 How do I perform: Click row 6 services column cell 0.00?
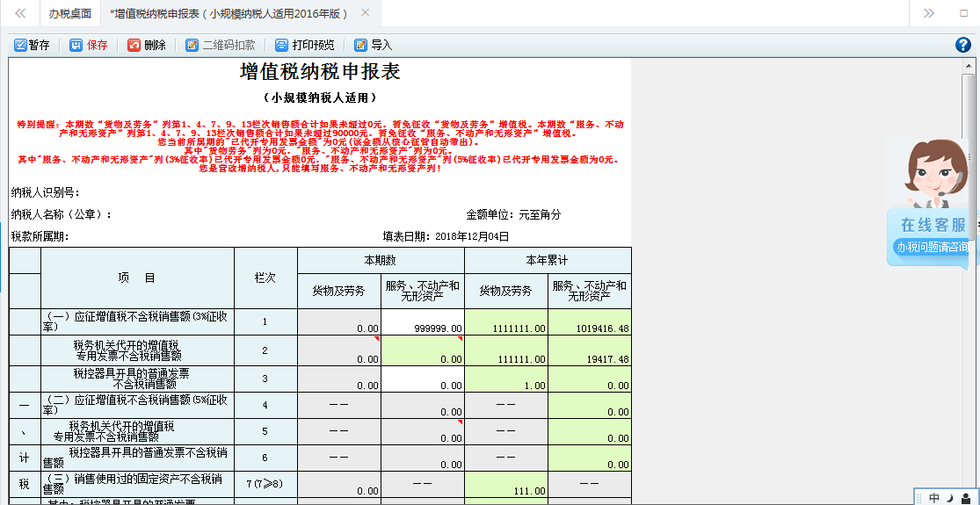(x=423, y=458)
